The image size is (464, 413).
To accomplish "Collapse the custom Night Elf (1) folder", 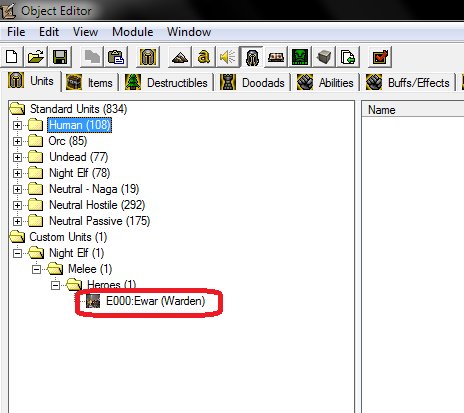I will [17, 253].
